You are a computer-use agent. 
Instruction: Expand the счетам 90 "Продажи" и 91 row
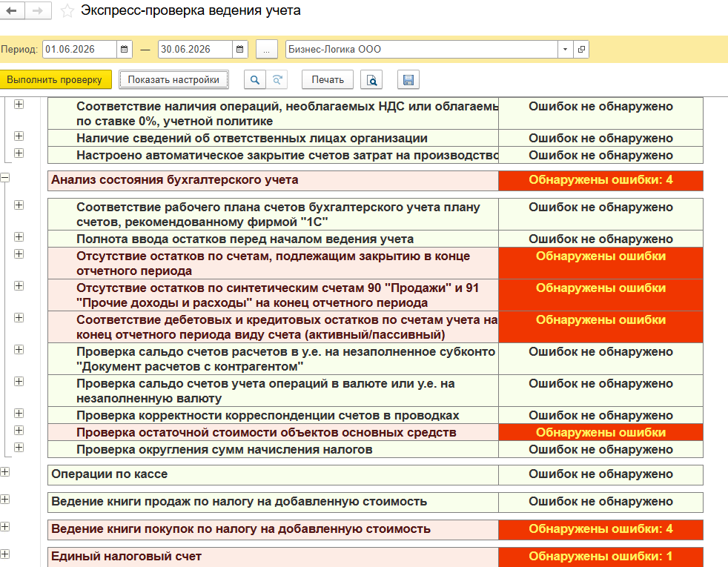pyautogui.click(x=19, y=286)
